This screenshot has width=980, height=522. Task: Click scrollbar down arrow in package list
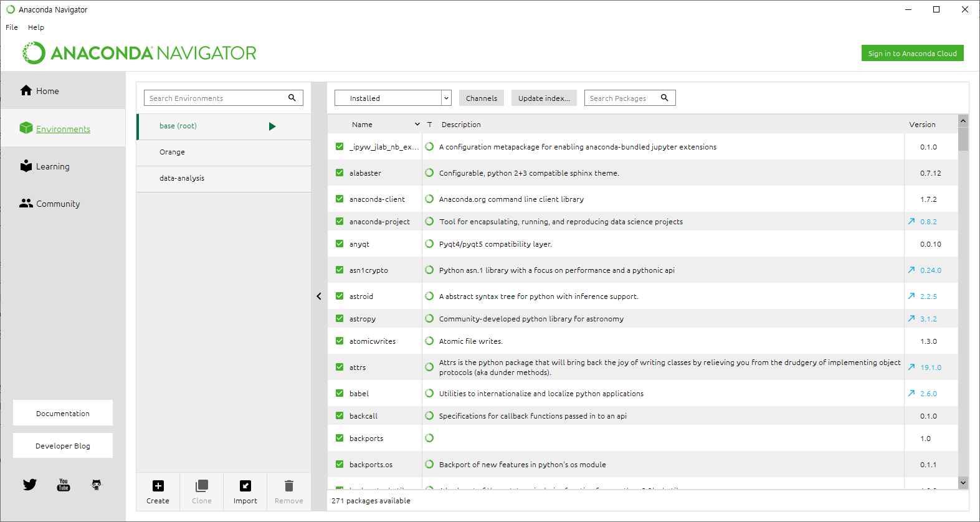963,483
